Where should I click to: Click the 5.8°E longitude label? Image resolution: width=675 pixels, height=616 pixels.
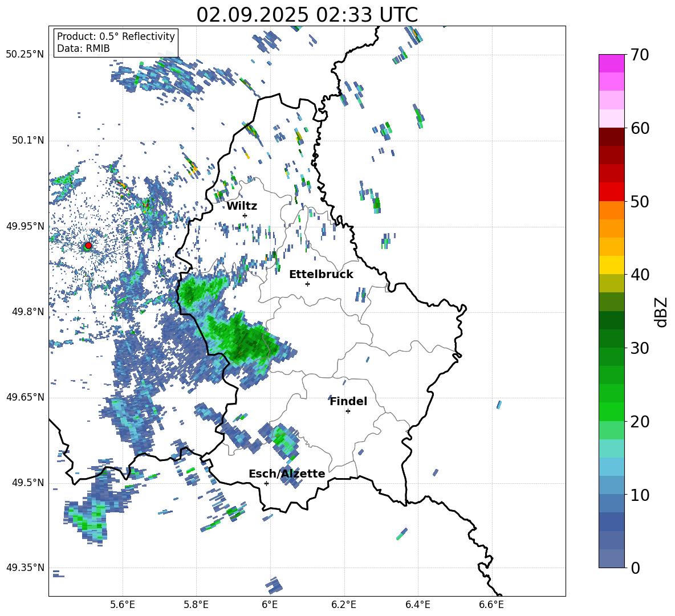pos(196,605)
